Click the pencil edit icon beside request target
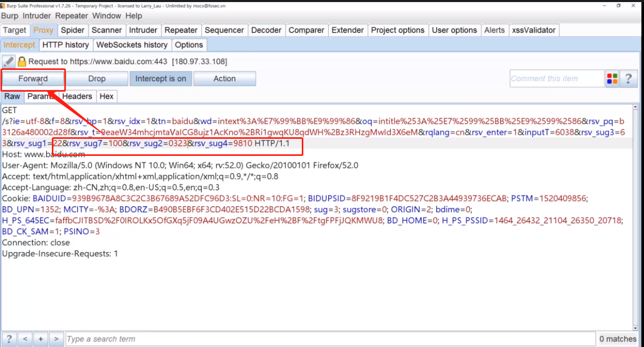The height and width of the screenshot is (347, 644). click(8, 62)
